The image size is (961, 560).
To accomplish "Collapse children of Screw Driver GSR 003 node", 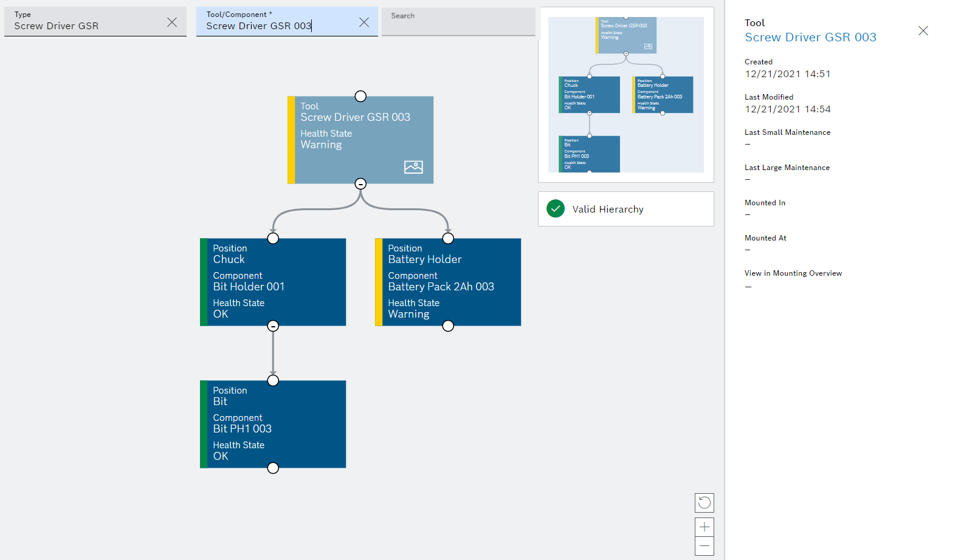I will point(360,183).
